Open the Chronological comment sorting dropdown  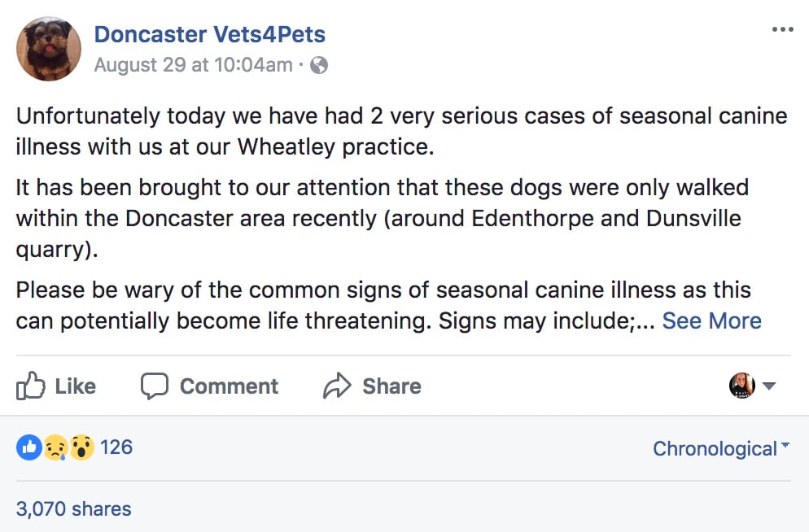[x=721, y=448]
